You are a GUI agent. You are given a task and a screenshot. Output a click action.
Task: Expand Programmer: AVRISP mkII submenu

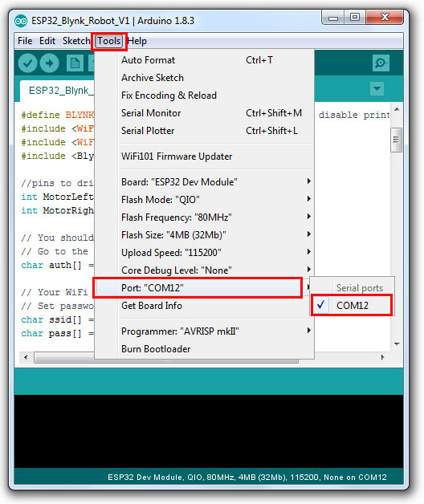[204, 331]
